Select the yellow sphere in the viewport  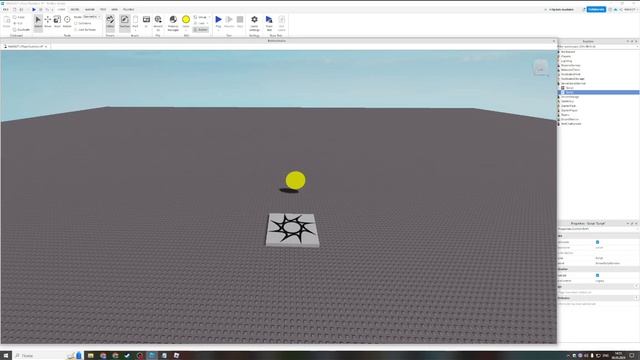tap(296, 180)
